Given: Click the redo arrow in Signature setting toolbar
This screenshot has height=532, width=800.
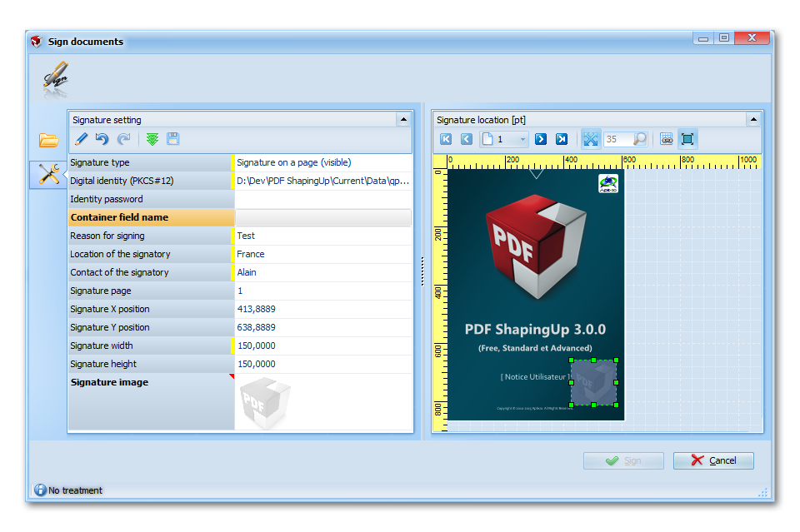Looking at the screenshot, I should coord(123,139).
